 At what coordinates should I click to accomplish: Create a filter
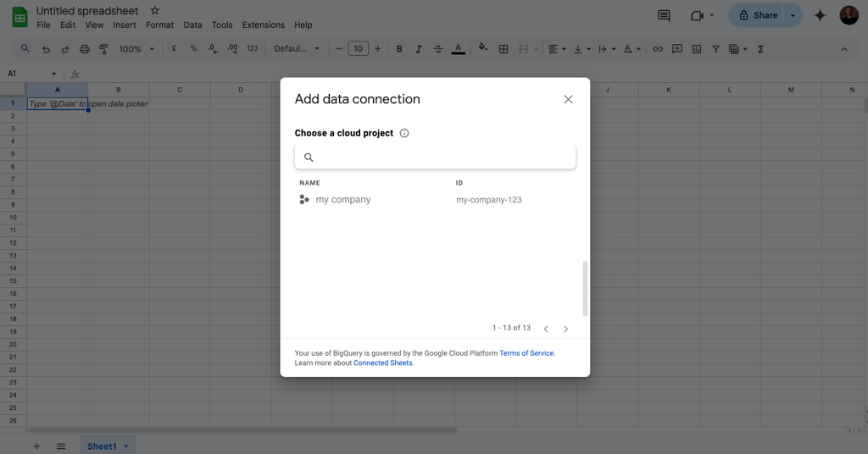coord(715,49)
